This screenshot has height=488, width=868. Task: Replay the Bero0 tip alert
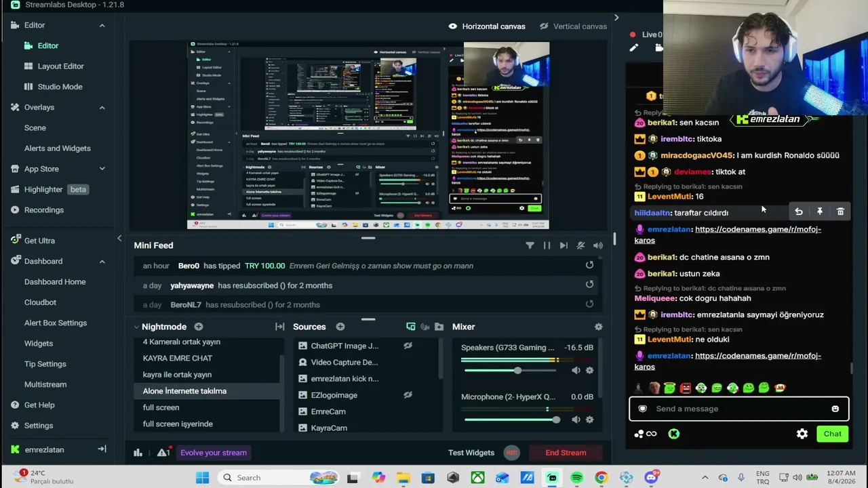coord(589,265)
